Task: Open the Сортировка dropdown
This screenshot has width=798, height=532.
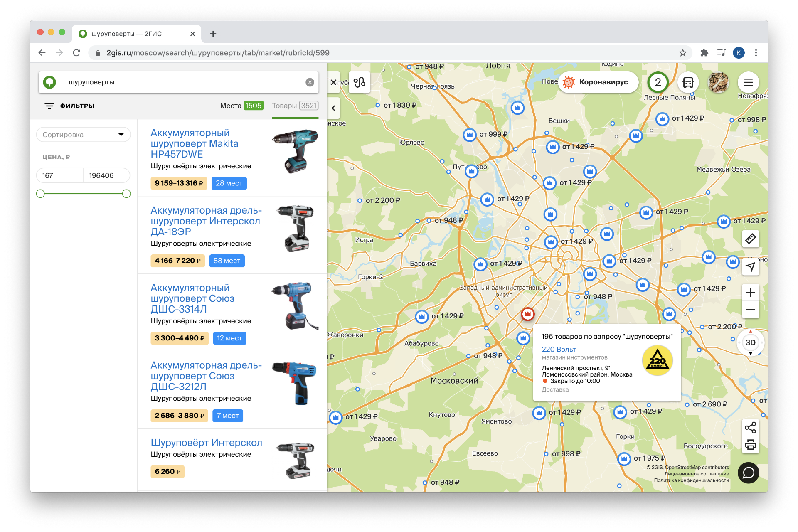Action: click(84, 135)
